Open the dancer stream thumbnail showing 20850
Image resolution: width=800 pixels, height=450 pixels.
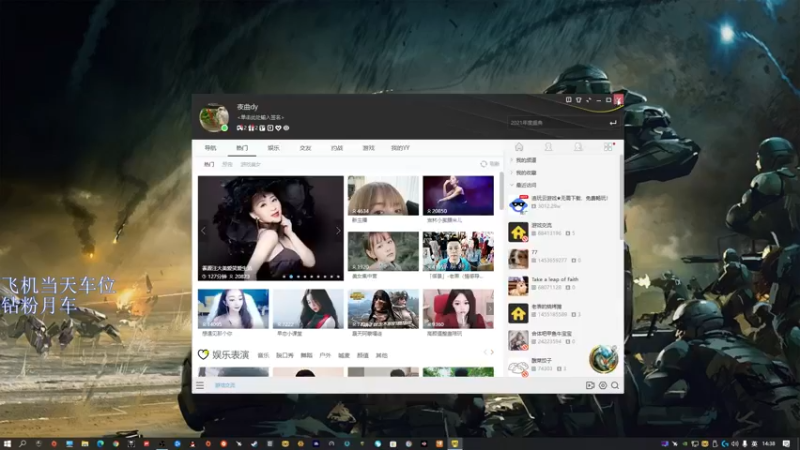(x=458, y=195)
